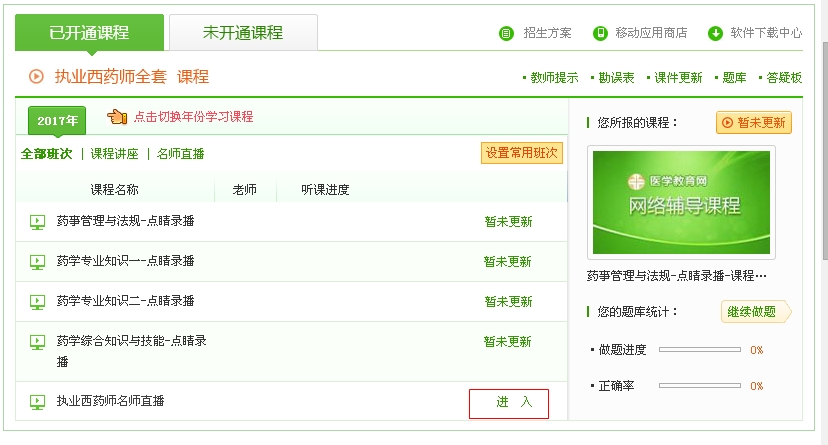Image resolution: width=828 pixels, height=445 pixels.
Task: Filter by 名师直播 class type
Action: click(181, 154)
